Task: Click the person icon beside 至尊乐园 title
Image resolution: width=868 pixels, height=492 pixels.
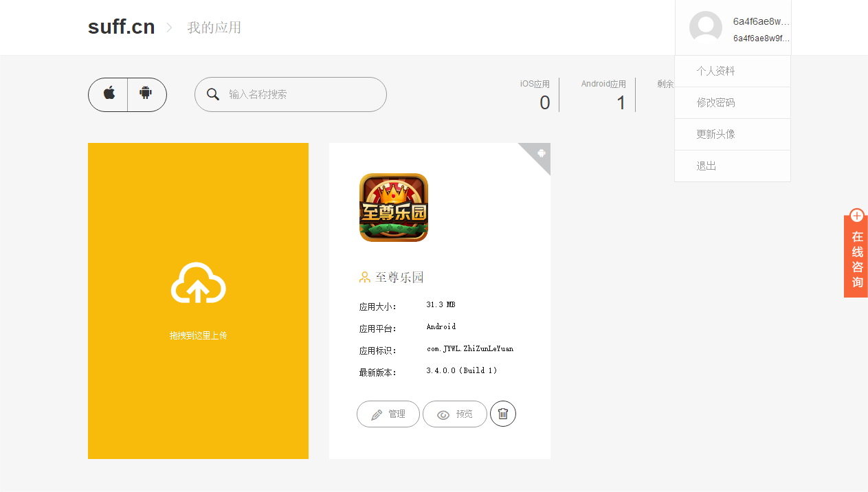Action: point(365,278)
